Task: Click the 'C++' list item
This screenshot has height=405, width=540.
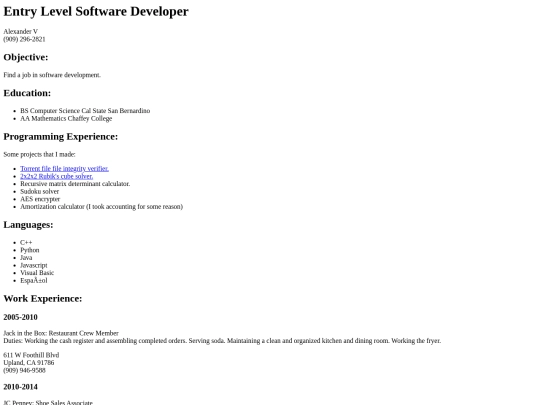Action: click(26, 242)
